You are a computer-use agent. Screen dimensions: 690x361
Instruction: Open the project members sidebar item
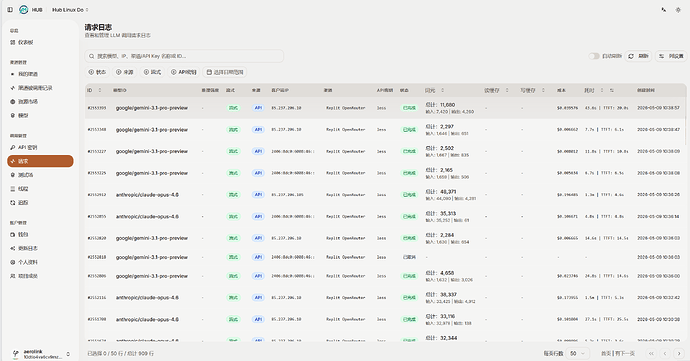click(40, 276)
